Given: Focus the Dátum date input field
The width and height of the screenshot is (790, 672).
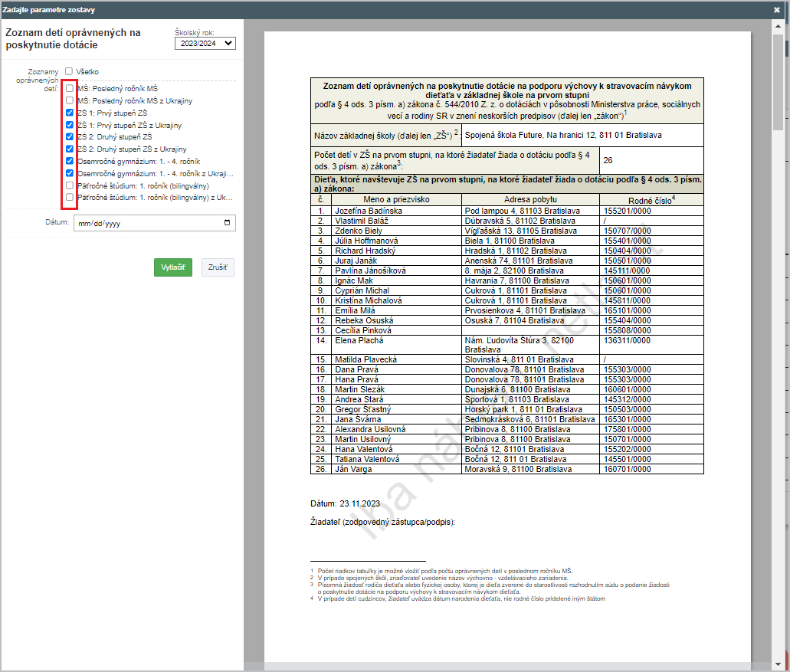Looking at the screenshot, I should [155, 223].
